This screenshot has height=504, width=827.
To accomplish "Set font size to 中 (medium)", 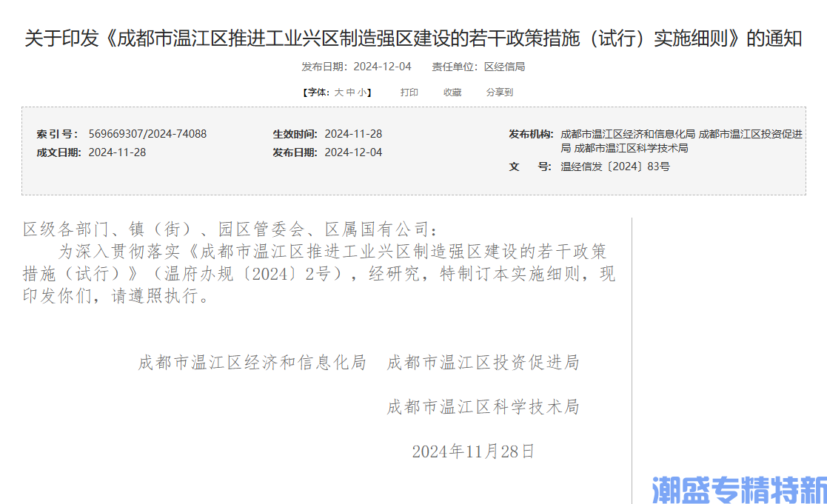I will pyautogui.click(x=350, y=93).
